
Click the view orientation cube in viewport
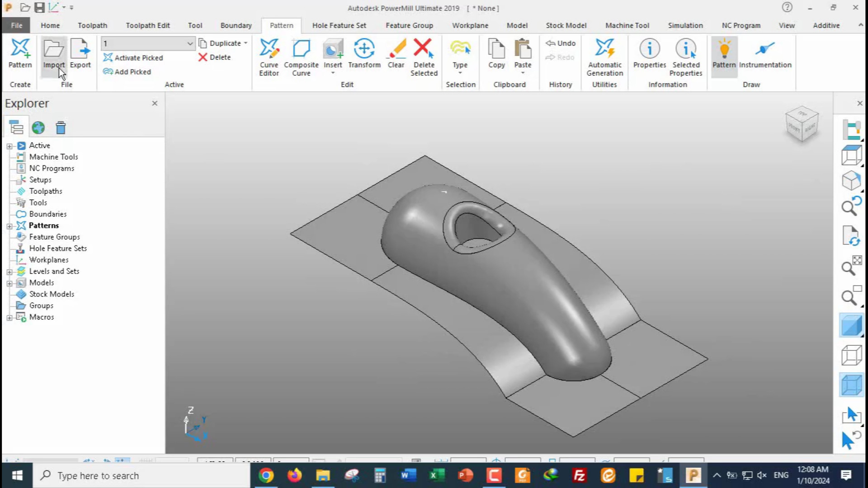[x=802, y=124]
